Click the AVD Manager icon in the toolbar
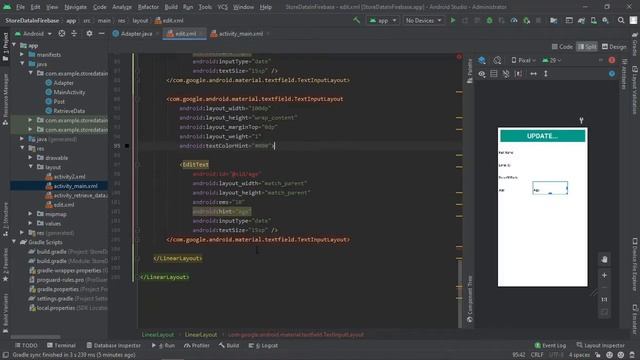 (x=593, y=20)
